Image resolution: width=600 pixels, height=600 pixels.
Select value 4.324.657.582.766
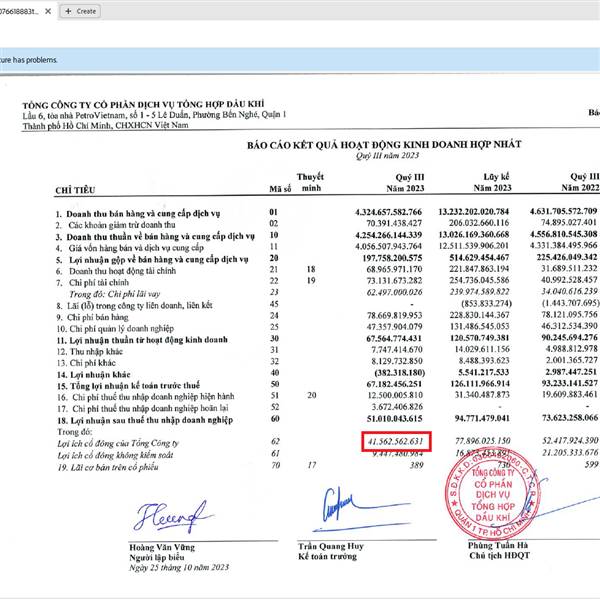[x=388, y=212]
